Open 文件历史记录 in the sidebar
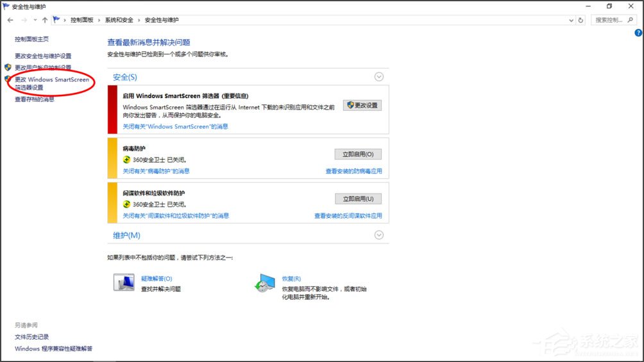The width and height of the screenshot is (644, 362). (x=32, y=337)
